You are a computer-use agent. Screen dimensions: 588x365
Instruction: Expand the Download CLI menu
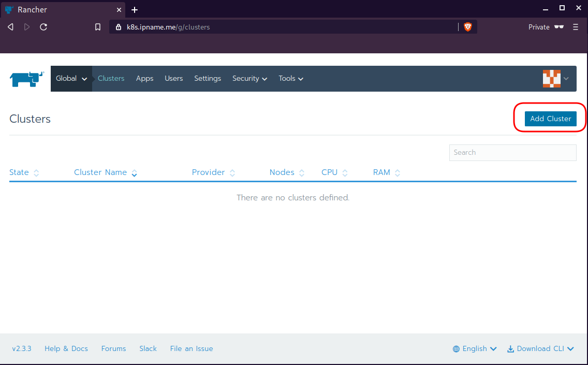tap(540, 349)
